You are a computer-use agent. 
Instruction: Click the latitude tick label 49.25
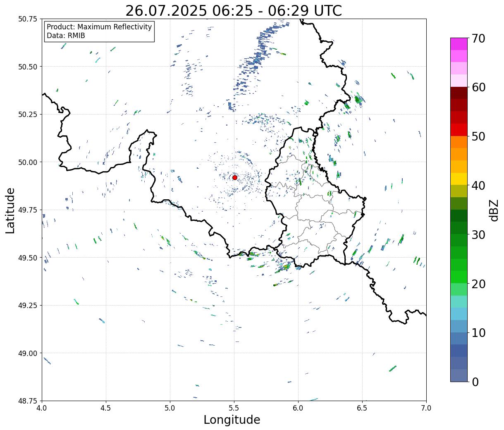28,306
